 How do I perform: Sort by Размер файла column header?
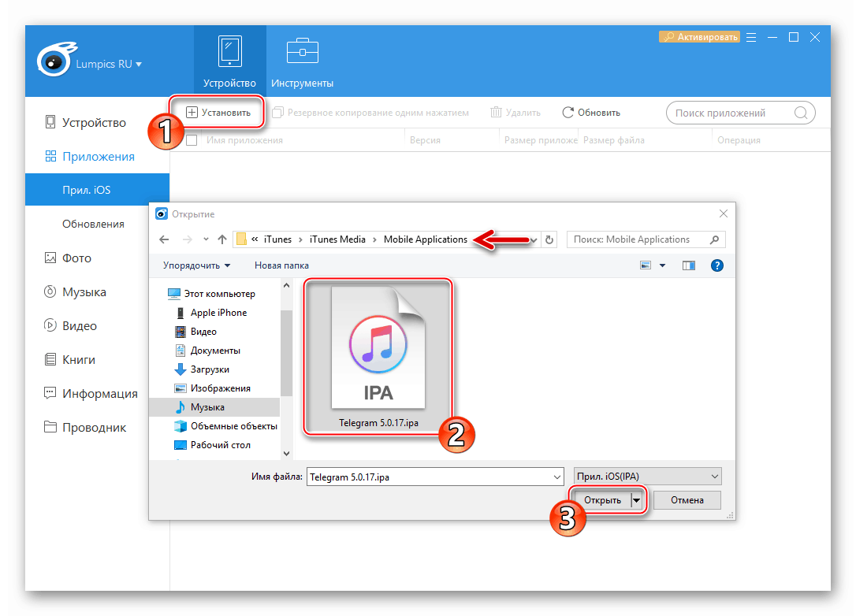[x=613, y=140]
